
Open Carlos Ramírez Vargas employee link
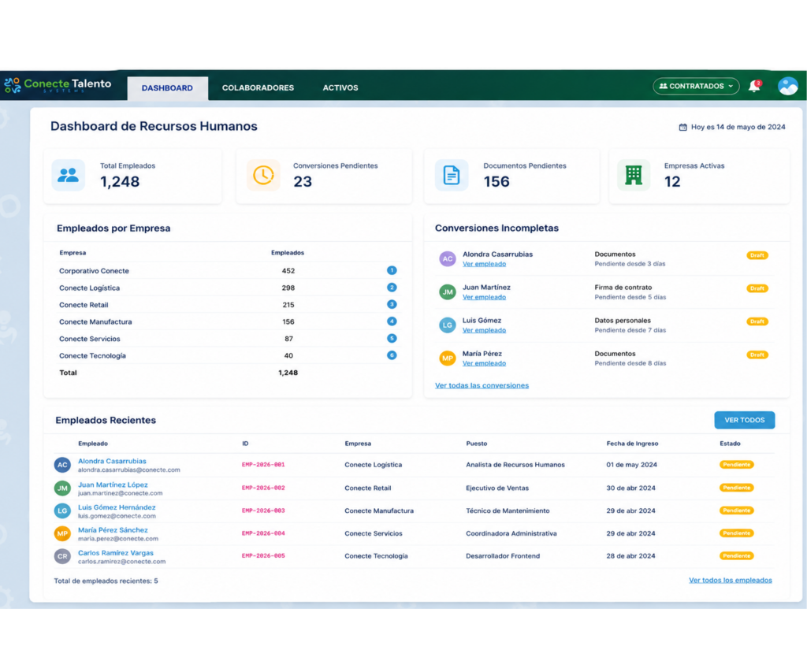[115, 552]
